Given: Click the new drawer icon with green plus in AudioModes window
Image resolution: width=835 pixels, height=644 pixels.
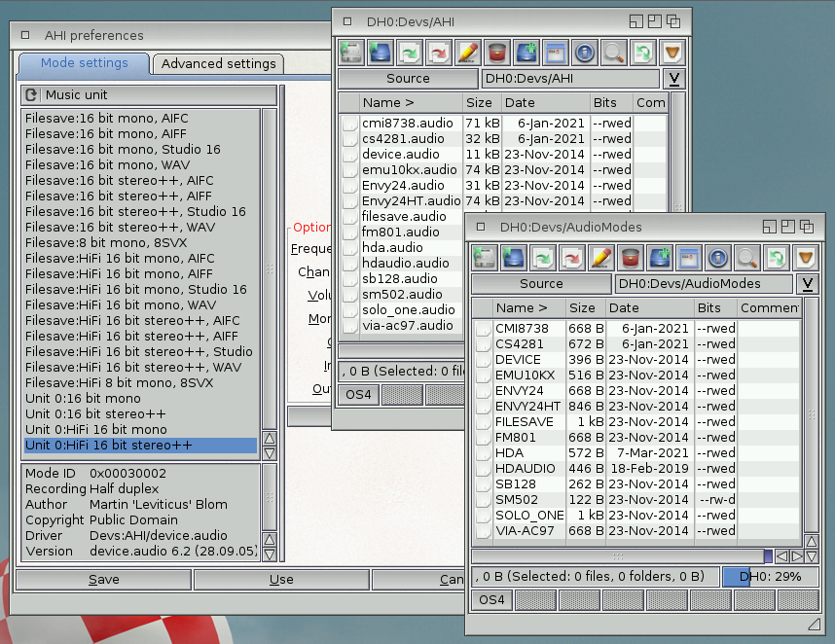Looking at the screenshot, I should (659, 258).
